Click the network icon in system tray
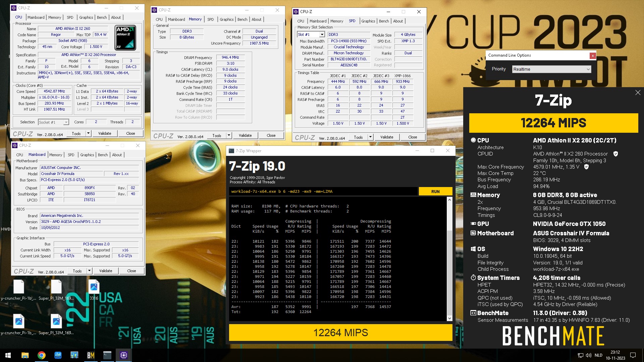The height and width of the screenshot is (362, 644). click(580, 355)
